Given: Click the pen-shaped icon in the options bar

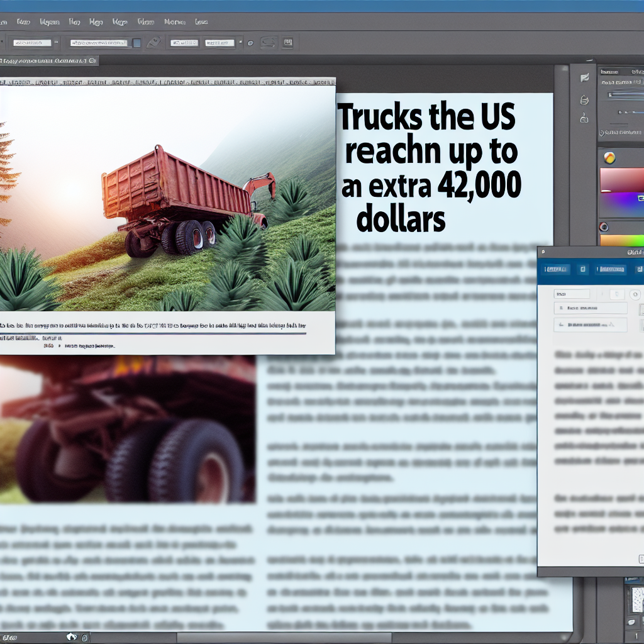Looking at the screenshot, I should click(x=153, y=43).
